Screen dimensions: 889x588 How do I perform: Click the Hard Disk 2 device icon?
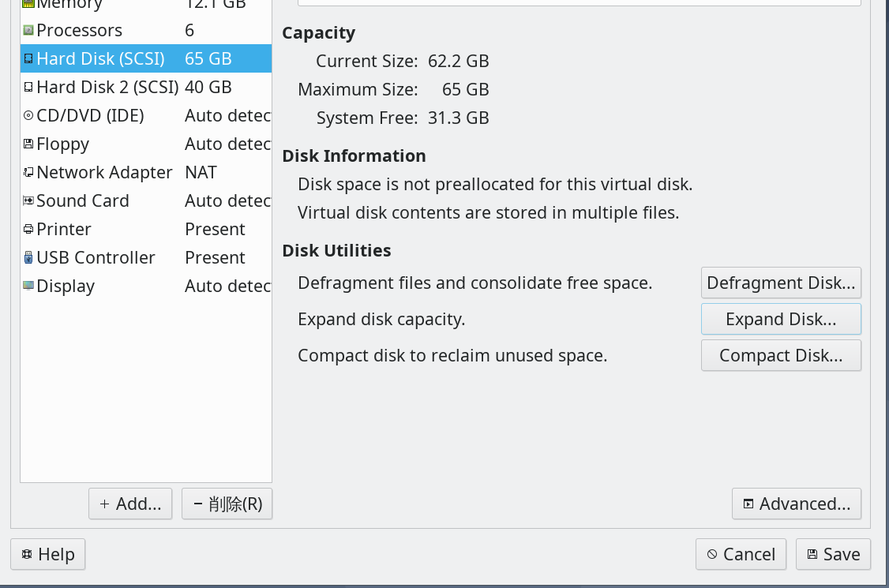click(28, 88)
